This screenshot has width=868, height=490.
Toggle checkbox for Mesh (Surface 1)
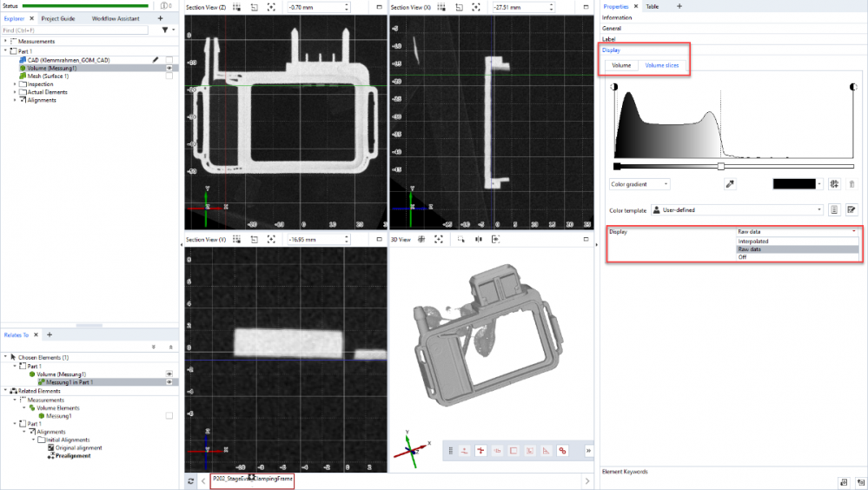click(x=169, y=76)
